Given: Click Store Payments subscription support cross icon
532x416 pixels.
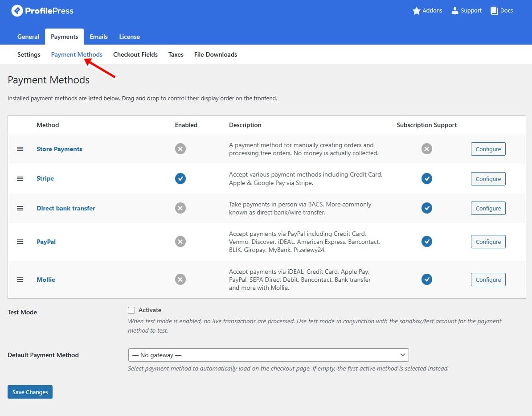Looking at the screenshot, I should coord(426,149).
